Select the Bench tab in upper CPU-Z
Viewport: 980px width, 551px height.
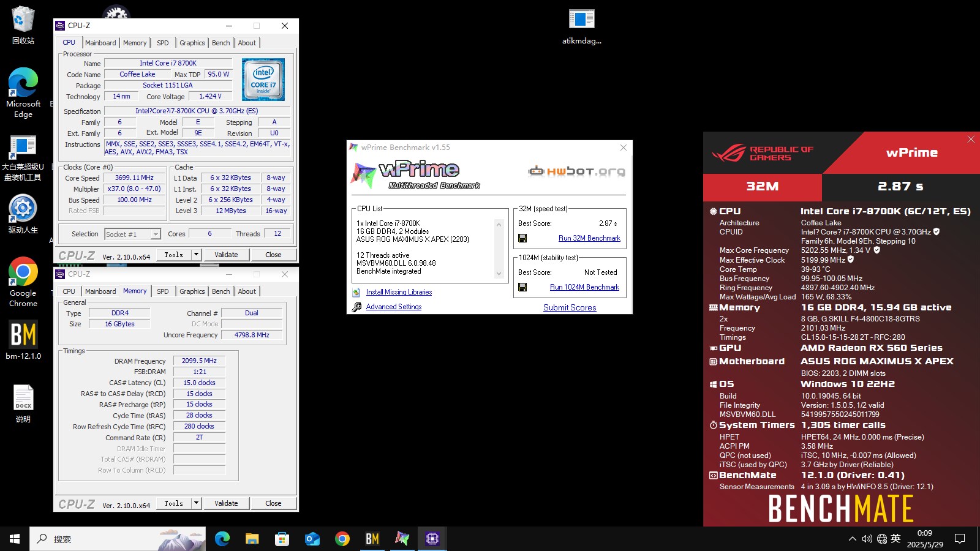click(221, 43)
